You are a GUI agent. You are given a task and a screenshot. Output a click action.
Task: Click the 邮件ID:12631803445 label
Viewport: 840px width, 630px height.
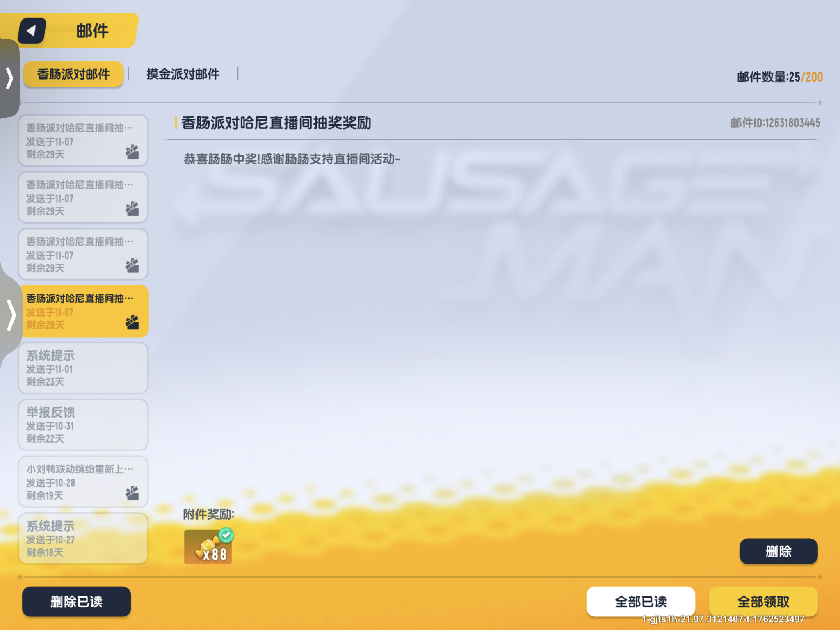pyautogui.click(x=775, y=123)
